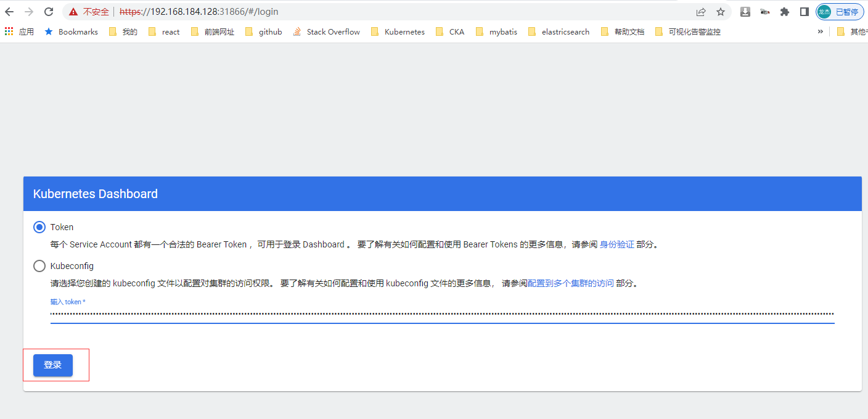
Task: Open the 身份验证 link
Action: 617,244
